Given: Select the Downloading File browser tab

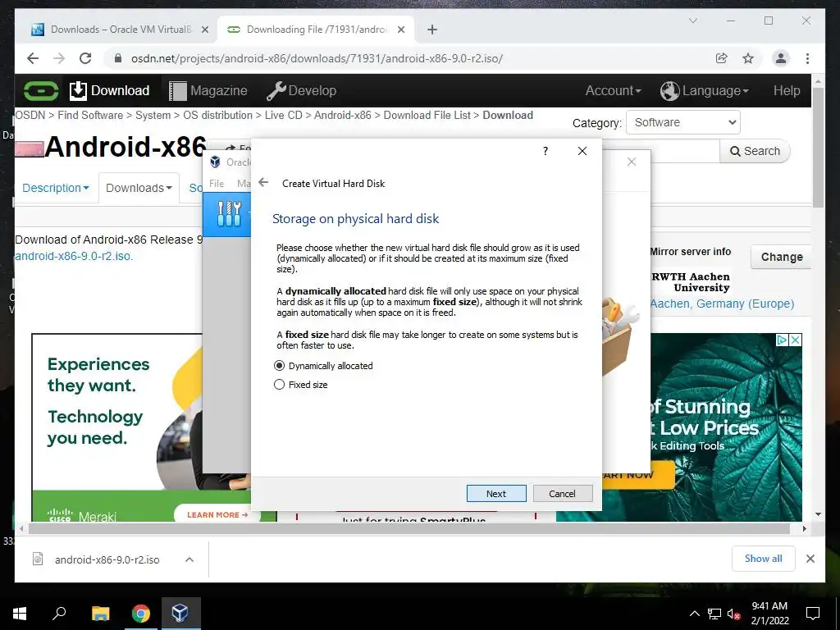Looking at the screenshot, I should pyautogui.click(x=316, y=30).
